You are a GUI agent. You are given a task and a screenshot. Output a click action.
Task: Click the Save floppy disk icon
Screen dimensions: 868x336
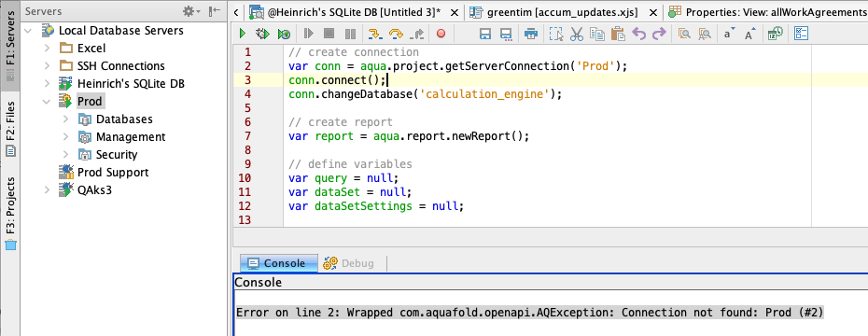click(485, 35)
